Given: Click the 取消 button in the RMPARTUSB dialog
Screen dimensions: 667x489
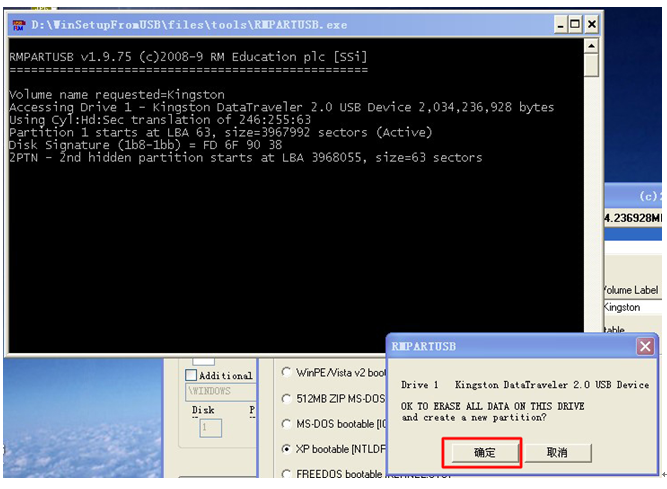Looking at the screenshot, I should [558, 452].
